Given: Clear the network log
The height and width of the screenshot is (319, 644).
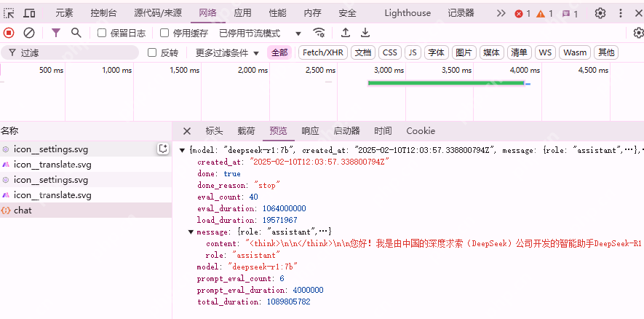Looking at the screenshot, I should pyautogui.click(x=29, y=33).
